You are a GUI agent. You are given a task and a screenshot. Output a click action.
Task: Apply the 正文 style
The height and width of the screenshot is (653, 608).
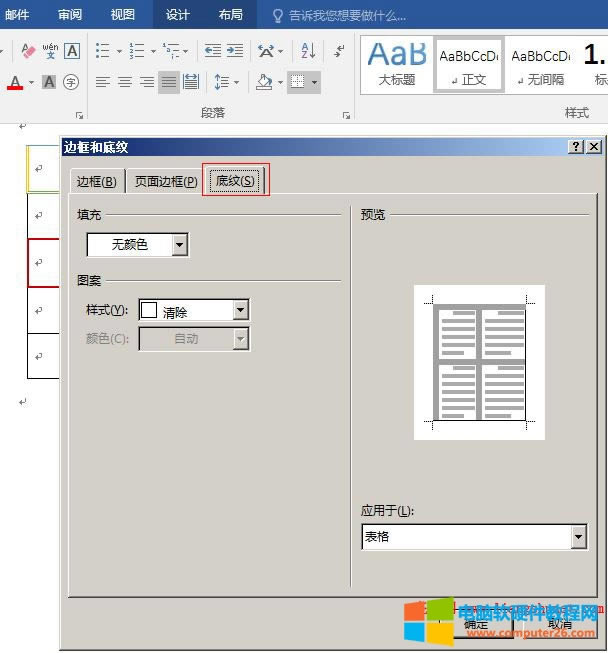tap(469, 65)
